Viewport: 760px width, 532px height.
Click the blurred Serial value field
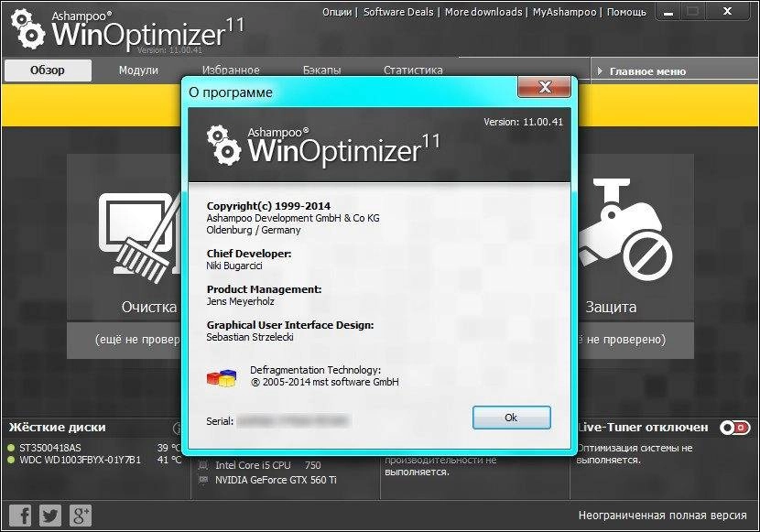(x=293, y=420)
